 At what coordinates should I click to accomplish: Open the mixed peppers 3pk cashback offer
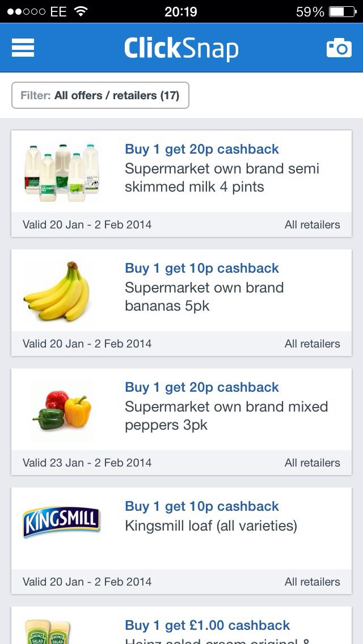pos(181,409)
